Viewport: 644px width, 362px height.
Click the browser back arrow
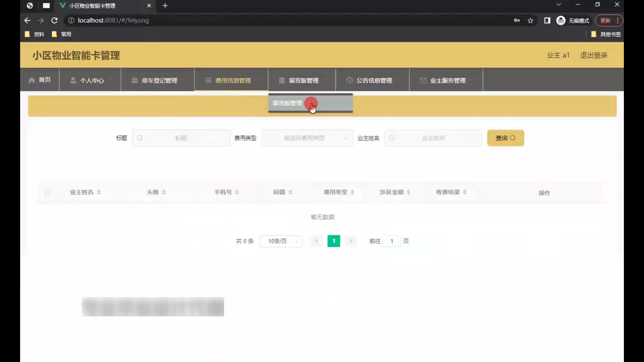point(27,20)
